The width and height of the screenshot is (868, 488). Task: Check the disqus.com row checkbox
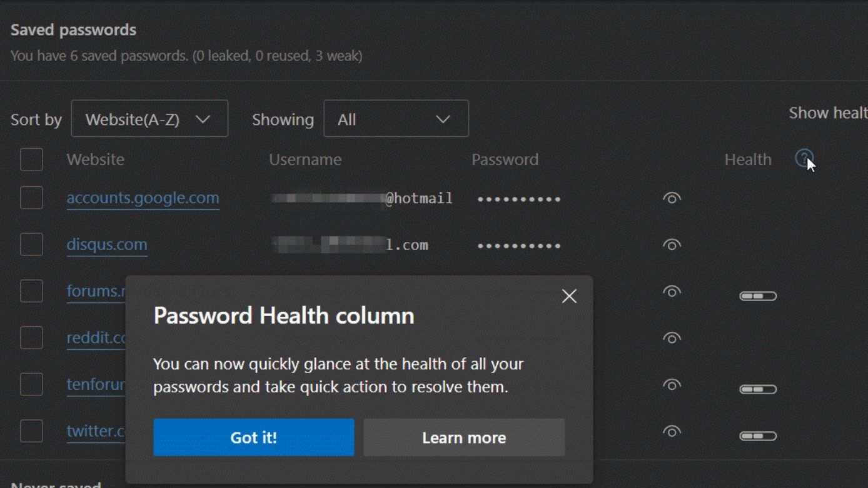pos(31,244)
